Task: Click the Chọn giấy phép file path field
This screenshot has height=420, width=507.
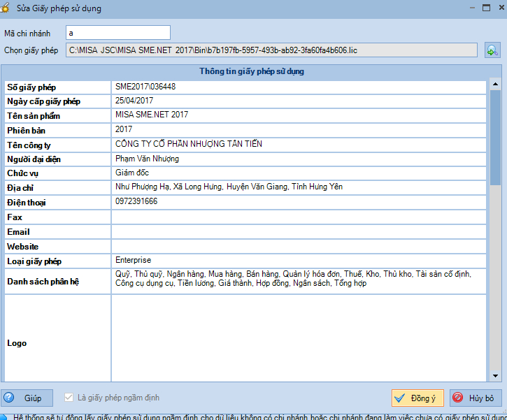Action: click(273, 50)
